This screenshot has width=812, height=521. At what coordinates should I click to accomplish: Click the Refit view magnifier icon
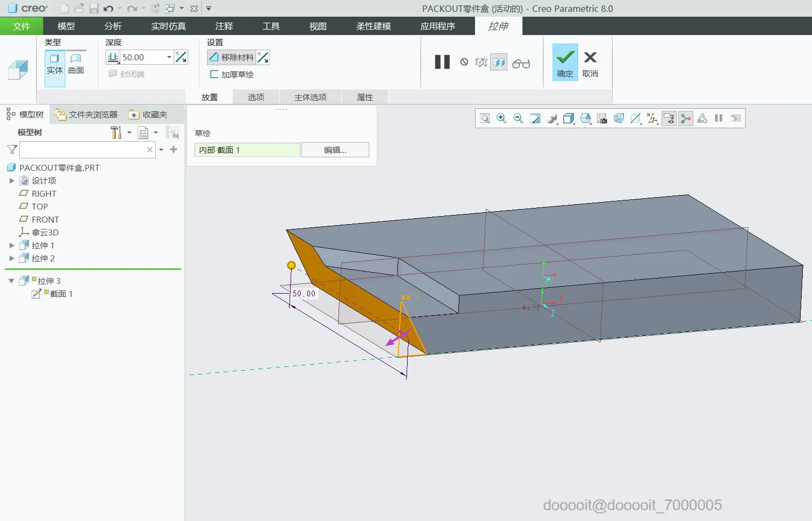(x=485, y=119)
